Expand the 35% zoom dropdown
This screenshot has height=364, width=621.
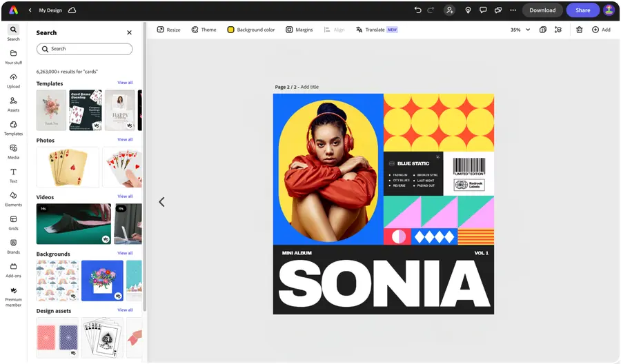[520, 30]
